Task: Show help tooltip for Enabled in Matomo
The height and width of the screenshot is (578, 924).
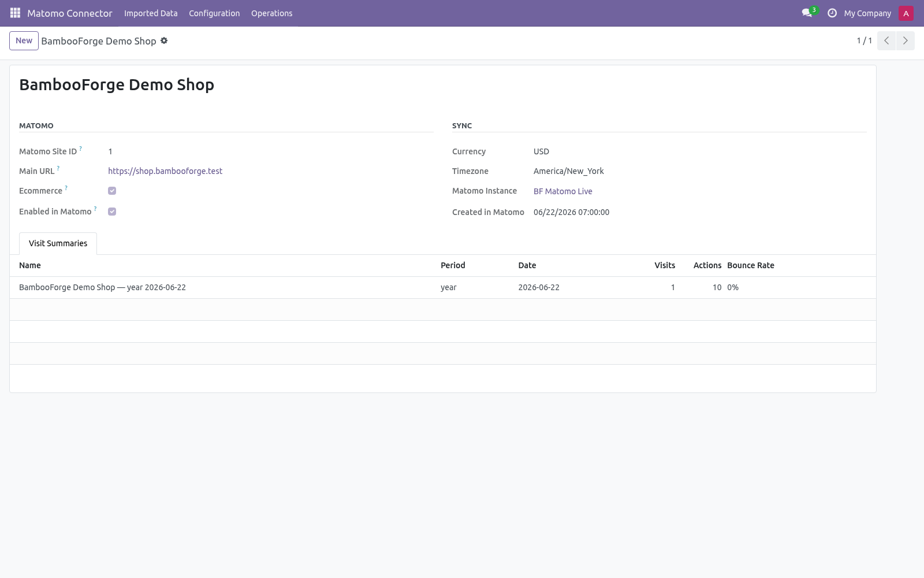Action: pos(95,209)
